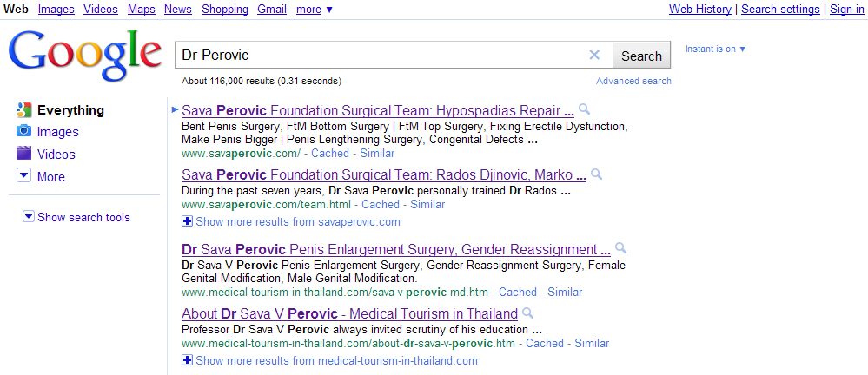
Task: Click the Sign in link
Action: tap(846, 10)
